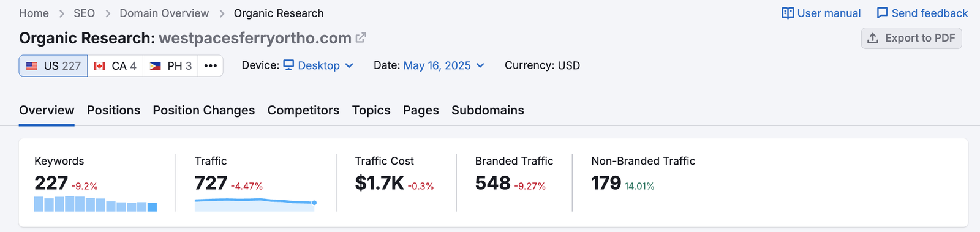Select the US flag database

coord(53,65)
